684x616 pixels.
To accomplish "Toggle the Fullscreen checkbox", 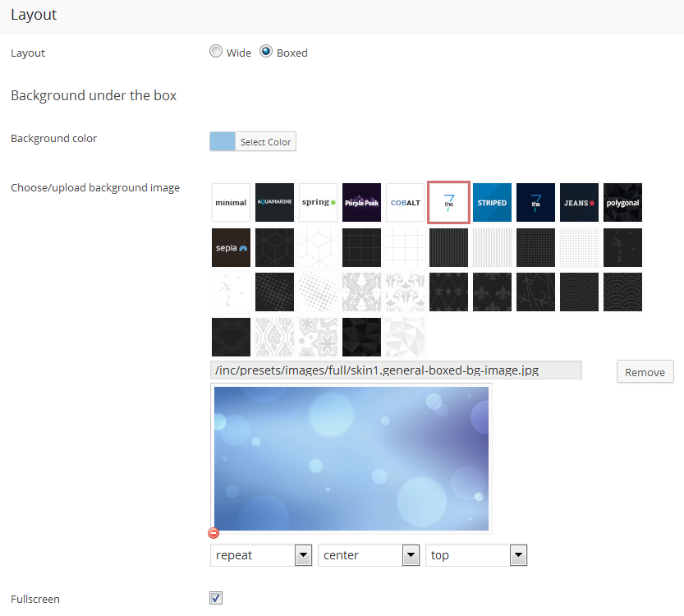I will [216, 598].
